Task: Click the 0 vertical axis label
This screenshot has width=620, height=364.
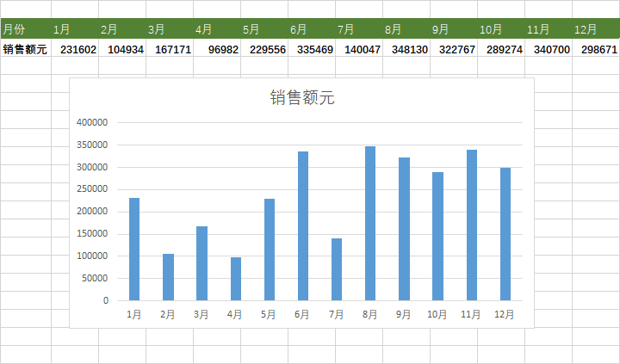Action: [x=106, y=300]
